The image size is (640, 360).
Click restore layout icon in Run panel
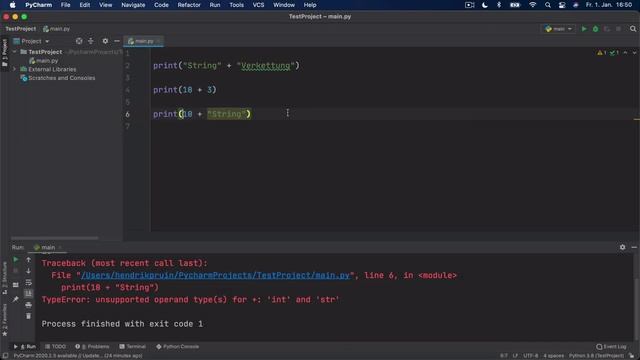[x=16, y=285]
